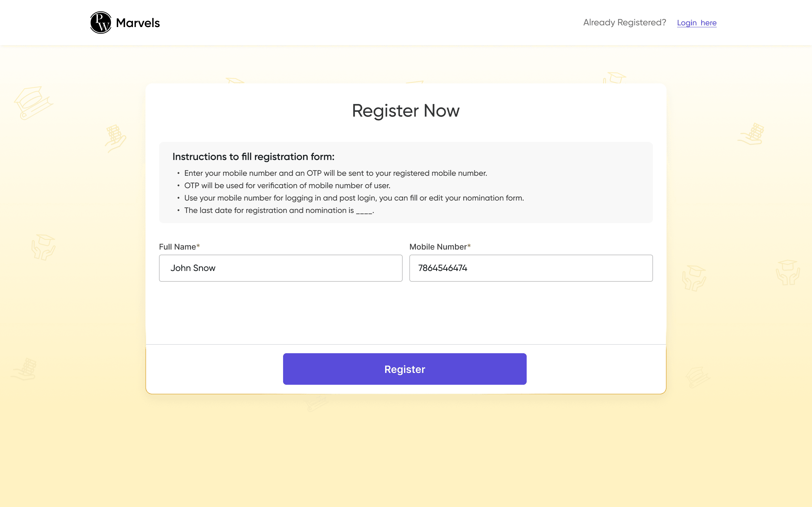Click the OTP verification instruction line
Image resolution: width=812 pixels, height=507 pixels.
pyautogui.click(x=287, y=185)
